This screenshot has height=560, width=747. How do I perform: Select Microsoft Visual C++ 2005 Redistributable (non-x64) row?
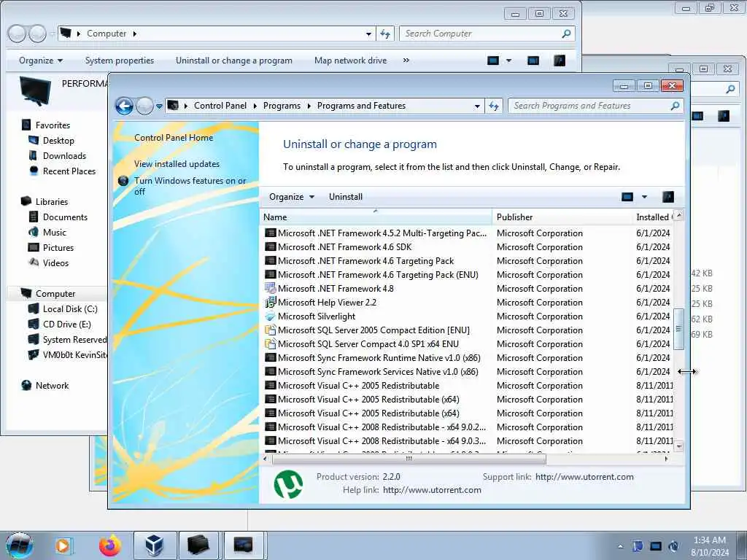coord(468,386)
